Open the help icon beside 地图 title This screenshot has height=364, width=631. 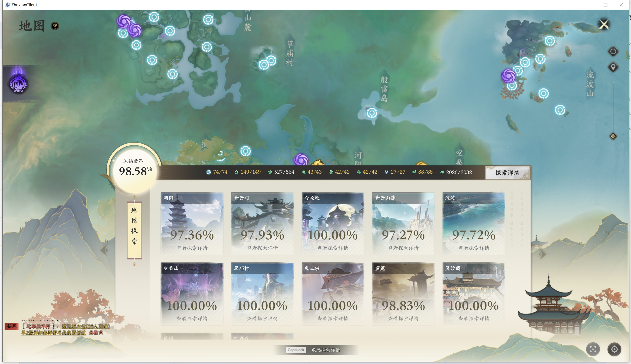click(55, 26)
